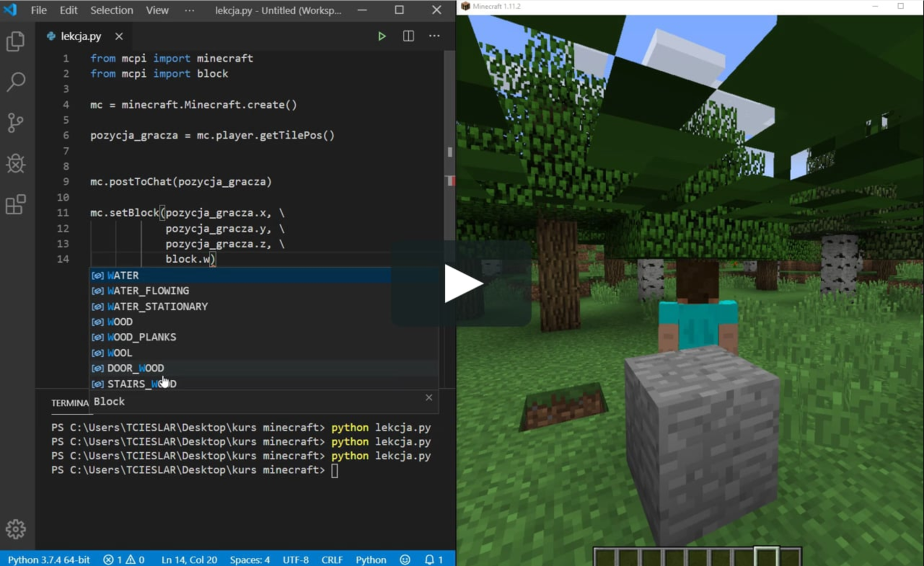
Task: Change indentation via Spaces: 4
Action: (x=250, y=559)
